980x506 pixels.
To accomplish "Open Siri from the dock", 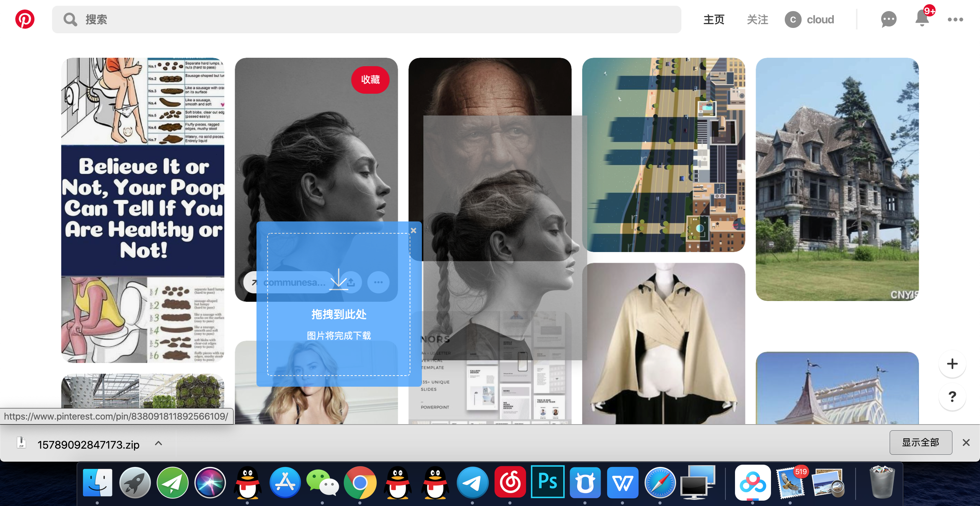I will 210,483.
